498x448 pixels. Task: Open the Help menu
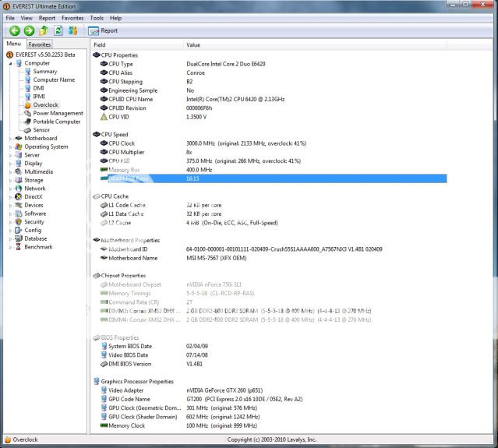115,18
